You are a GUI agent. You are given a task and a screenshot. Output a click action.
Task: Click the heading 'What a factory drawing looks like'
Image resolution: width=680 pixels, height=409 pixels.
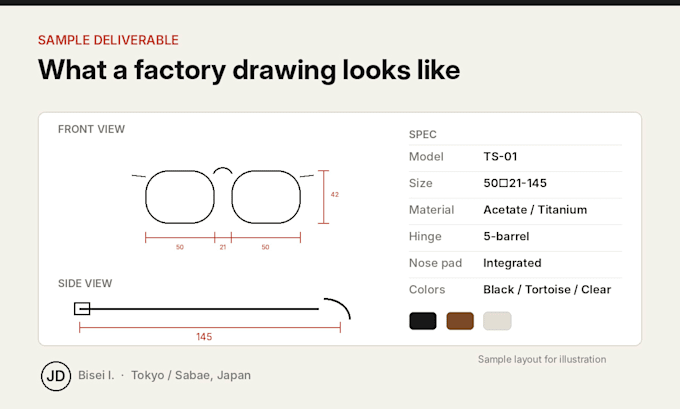[x=249, y=70]
